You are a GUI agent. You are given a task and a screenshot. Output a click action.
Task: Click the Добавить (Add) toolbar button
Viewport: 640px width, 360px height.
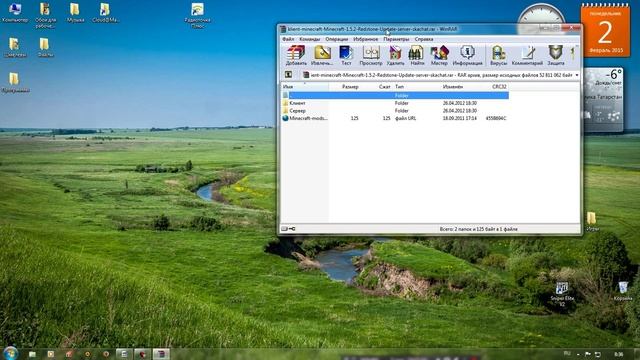(x=296, y=56)
